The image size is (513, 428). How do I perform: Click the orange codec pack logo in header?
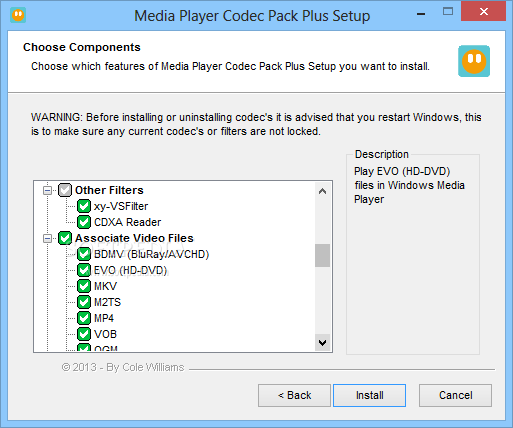(474, 61)
